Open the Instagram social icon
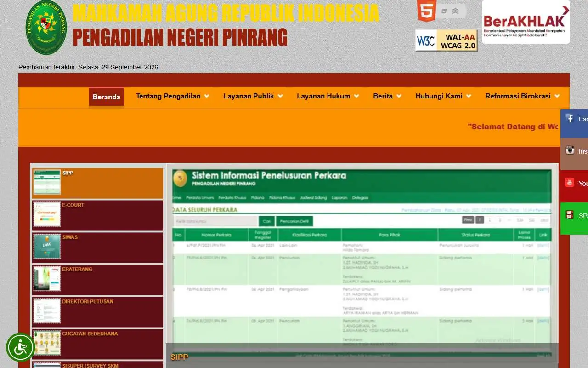Screen dimensions: 588x368 pyautogui.click(x=570, y=150)
